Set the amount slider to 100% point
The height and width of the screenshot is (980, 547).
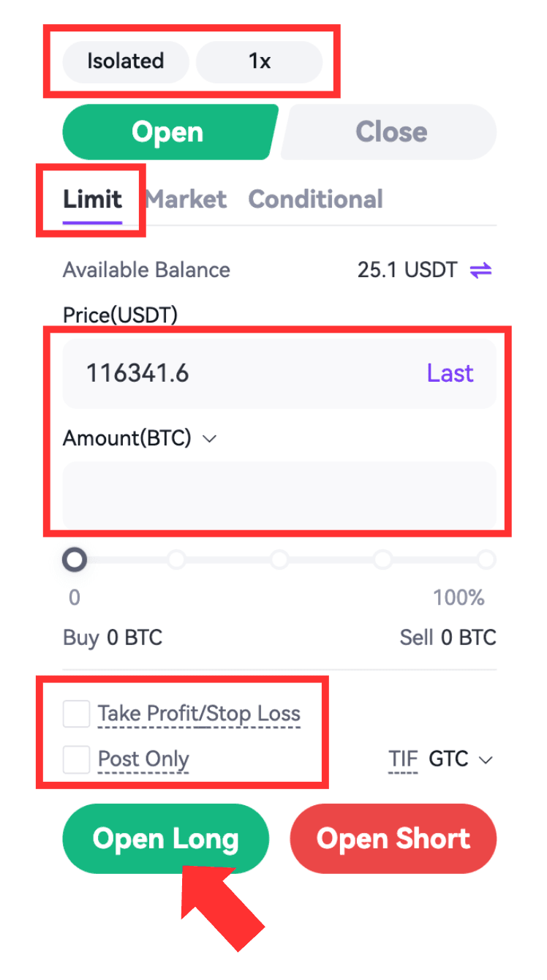click(486, 560)
